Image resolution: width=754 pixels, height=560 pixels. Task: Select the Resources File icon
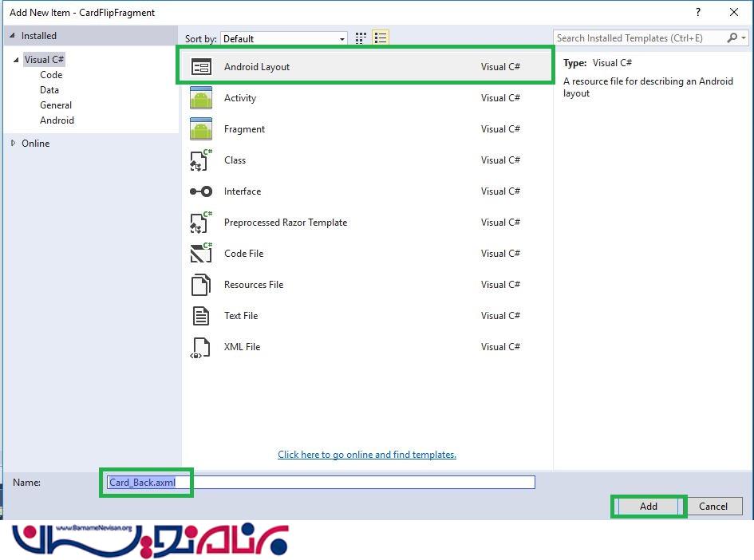(x=201, y=285)
